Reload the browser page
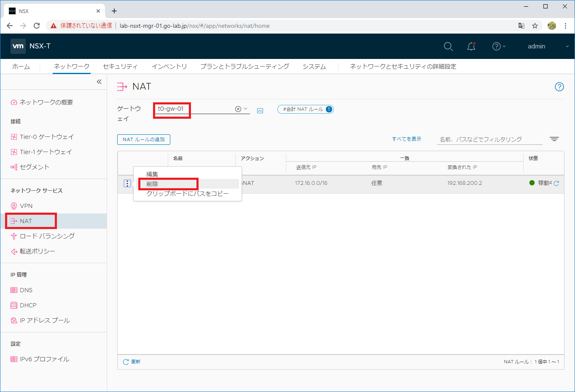575x392 pixels. click(x=37, y=26)
